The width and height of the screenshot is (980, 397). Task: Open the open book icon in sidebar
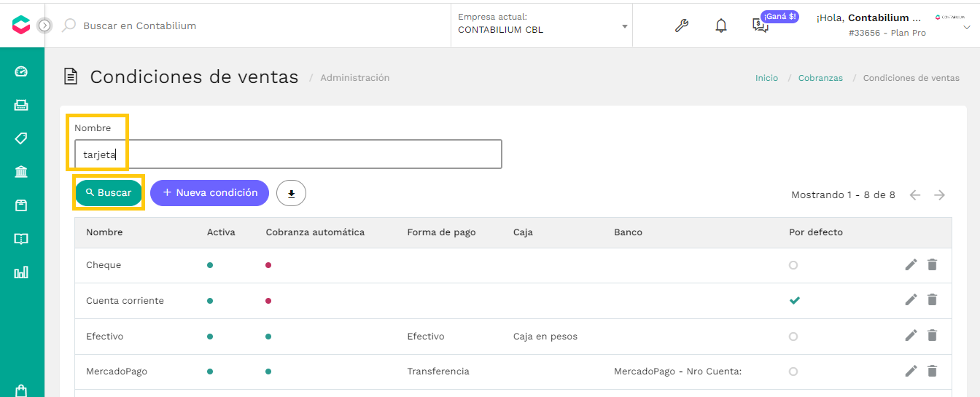click(21, 239)
